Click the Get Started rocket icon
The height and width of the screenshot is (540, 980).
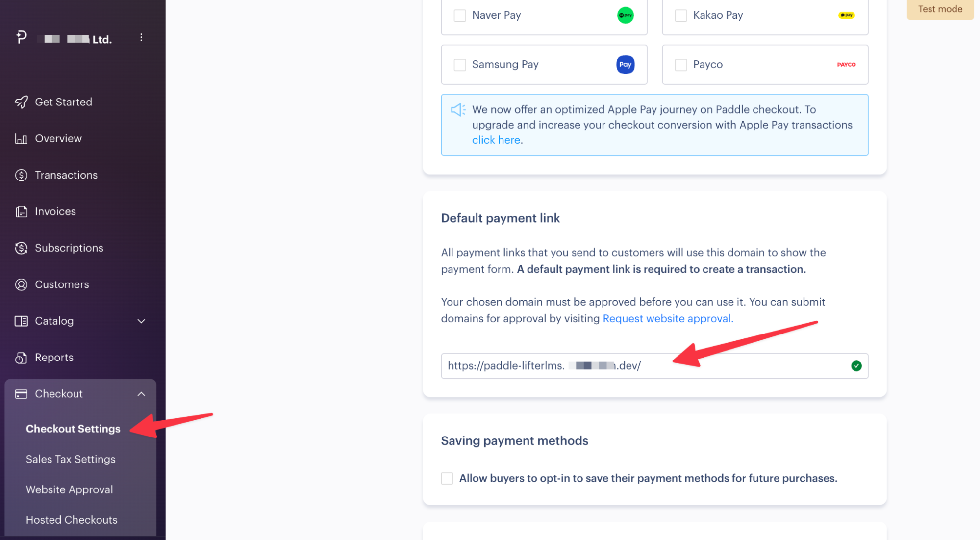coord(21,102)
